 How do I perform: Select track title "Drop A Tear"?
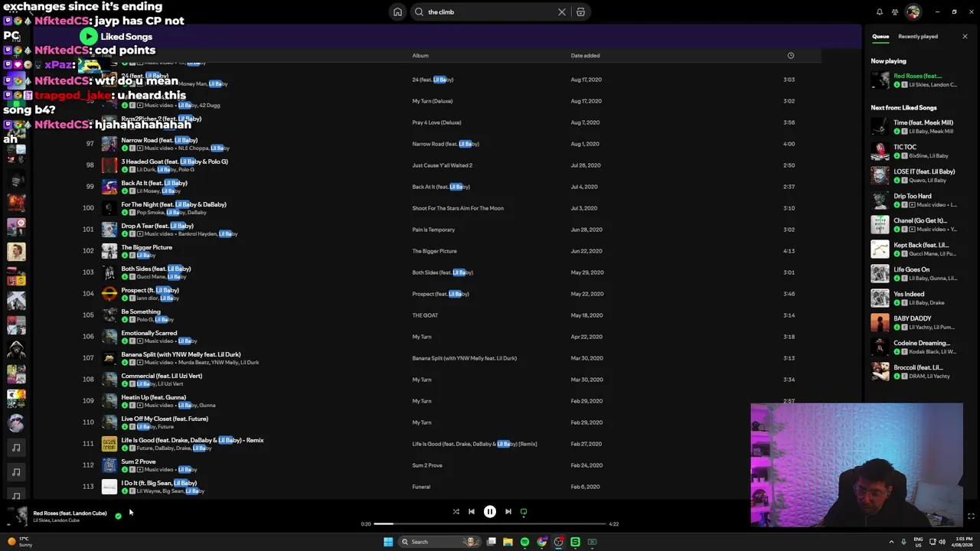(157, 226)
